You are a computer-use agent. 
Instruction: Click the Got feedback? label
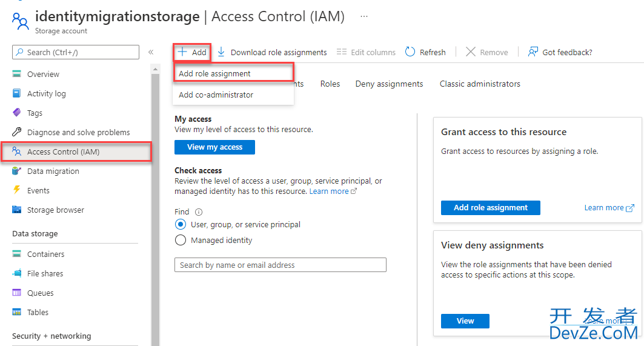coord(567,52)
